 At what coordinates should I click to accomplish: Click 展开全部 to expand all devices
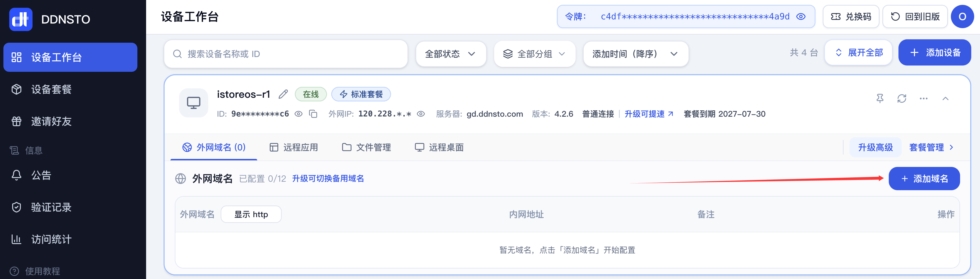[x=858, y=52]
